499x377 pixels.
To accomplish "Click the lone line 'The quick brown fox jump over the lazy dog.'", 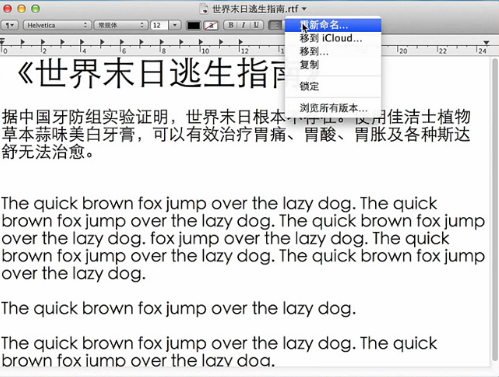I will coord(179,308).
